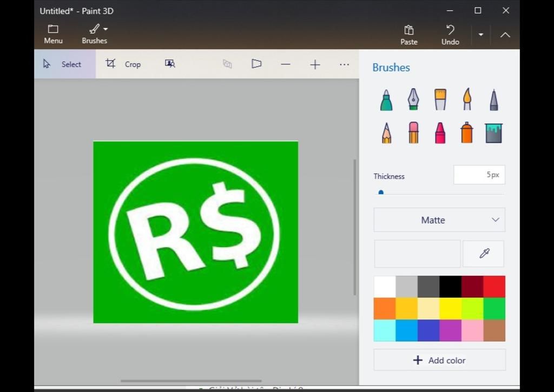Click the Paste clipboard icon
Image resolution: width=554 pixels, height=392 pixels.
tap(409, 30)
